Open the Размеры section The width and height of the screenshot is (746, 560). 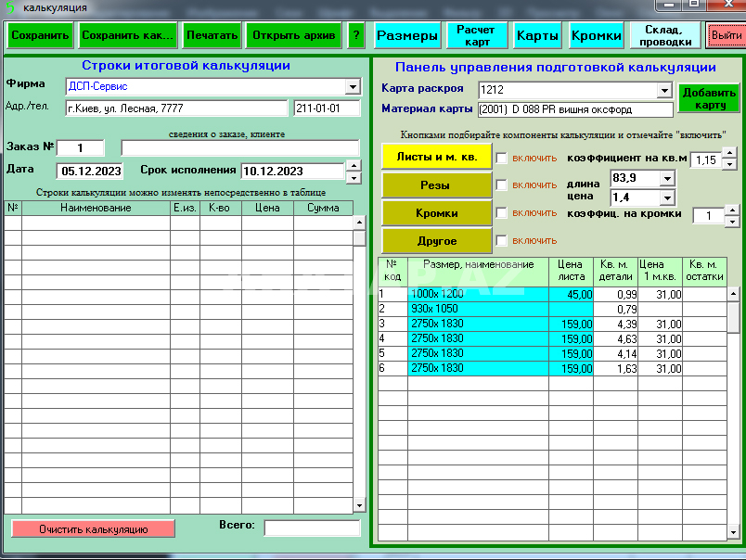coord(407,36)
